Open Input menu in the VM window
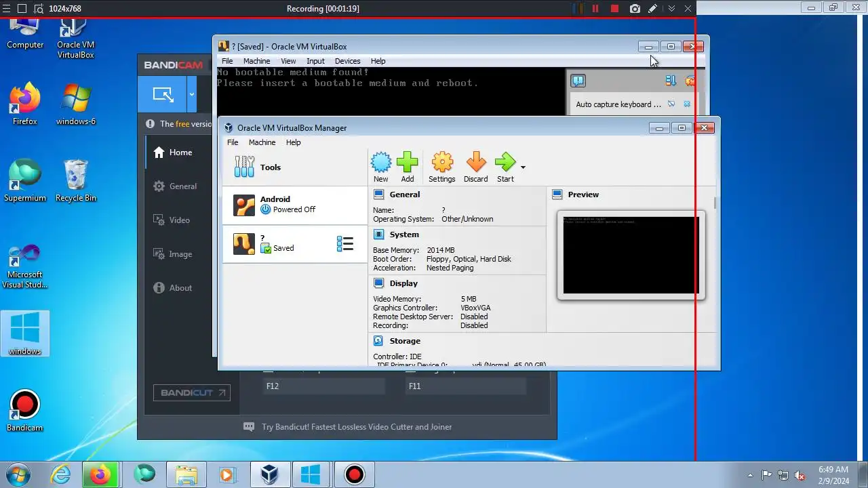The width and height of the screenshot is (868, 488). (315, 61)
